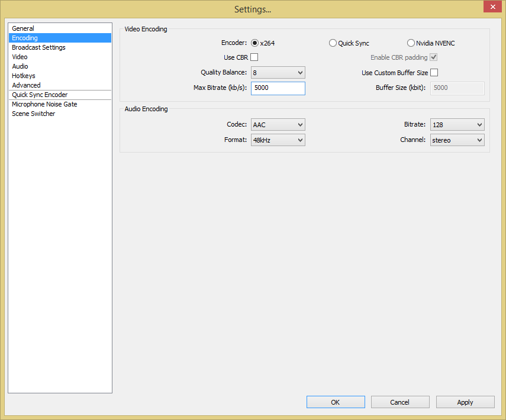
Task: Click the Max Bitrate input field
Action: coord(278,88)
